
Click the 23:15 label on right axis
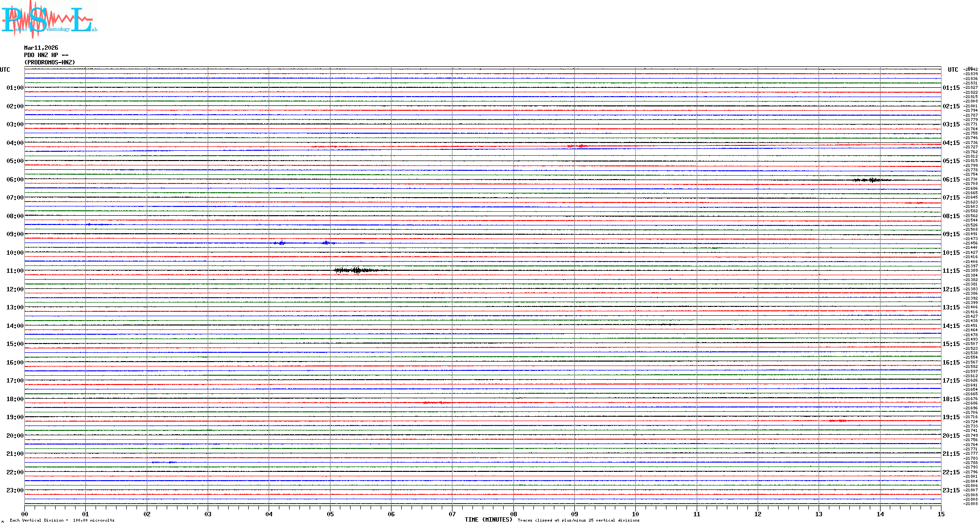(x=951, y=490)
